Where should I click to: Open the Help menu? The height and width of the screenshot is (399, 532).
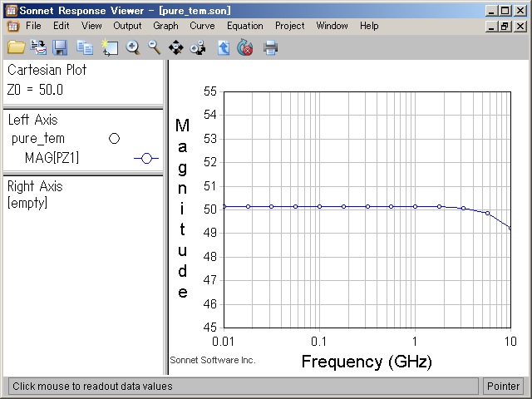[369, 26]
